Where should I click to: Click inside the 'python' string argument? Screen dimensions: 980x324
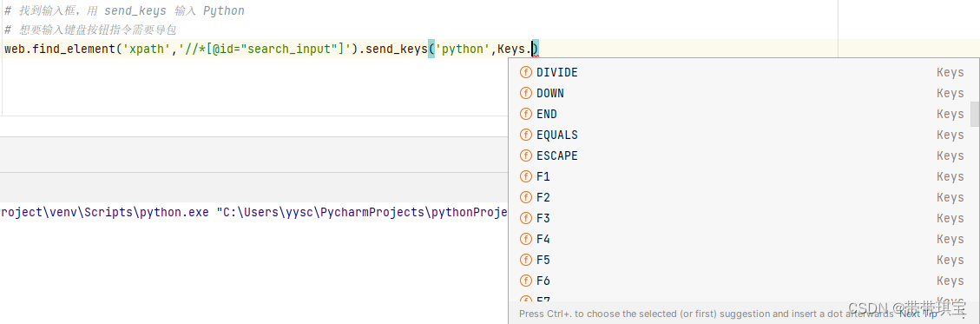click(464, 49)
